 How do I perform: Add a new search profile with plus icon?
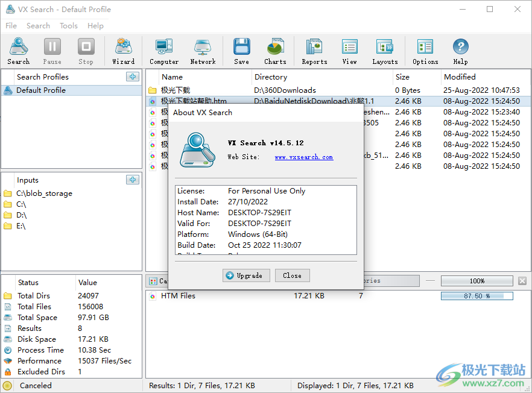[x=133, y=77]
